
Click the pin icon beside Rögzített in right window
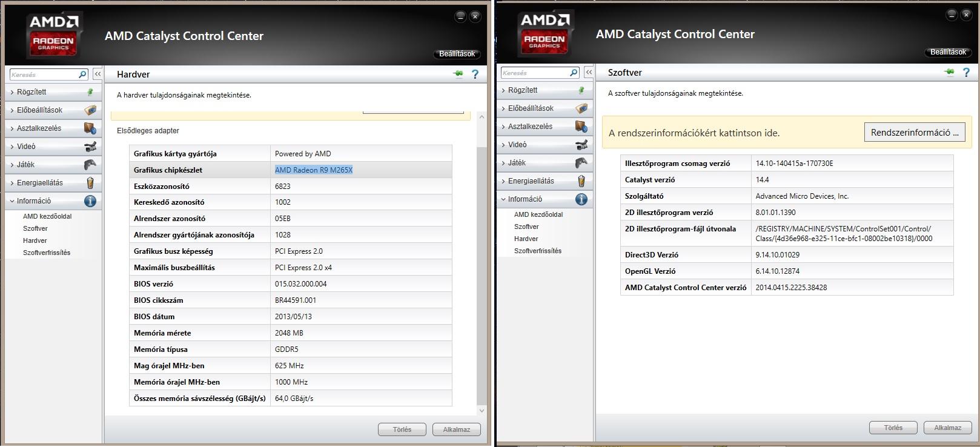581,90
